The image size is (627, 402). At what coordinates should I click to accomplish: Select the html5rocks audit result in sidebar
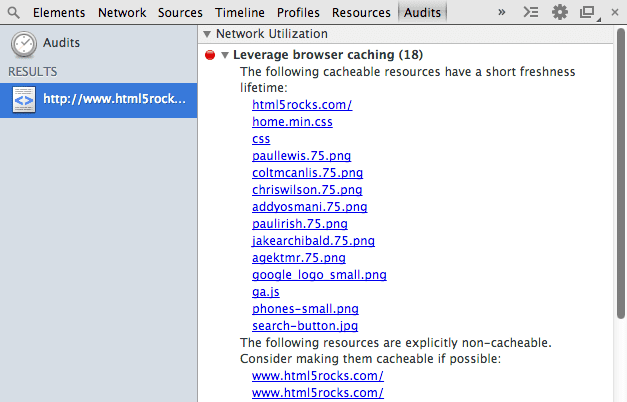(99, 101)
